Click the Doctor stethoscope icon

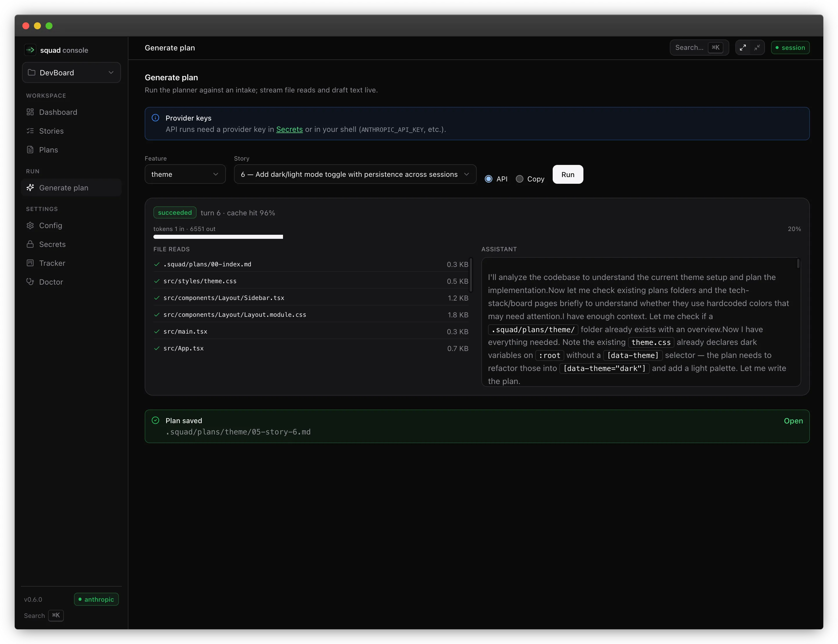tap(30, 282)
